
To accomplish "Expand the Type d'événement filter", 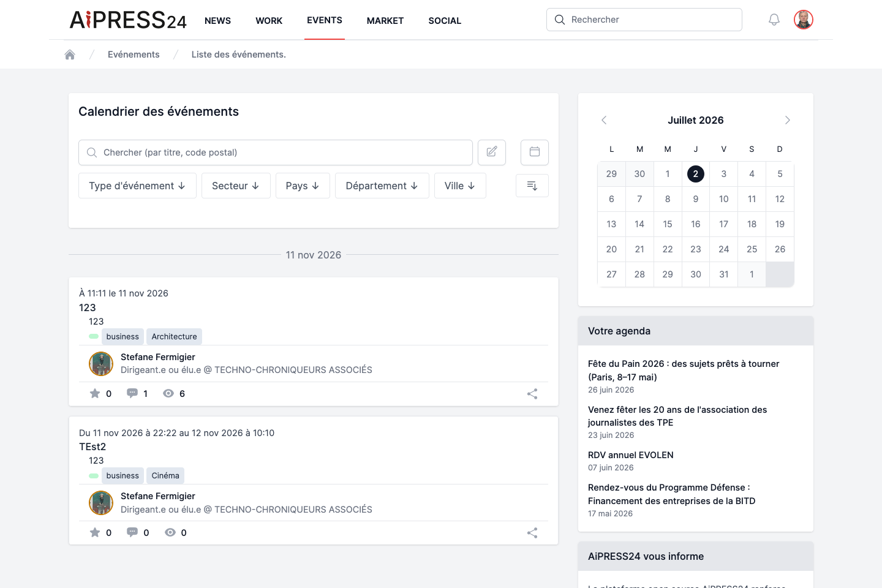I will coord(137,186).
